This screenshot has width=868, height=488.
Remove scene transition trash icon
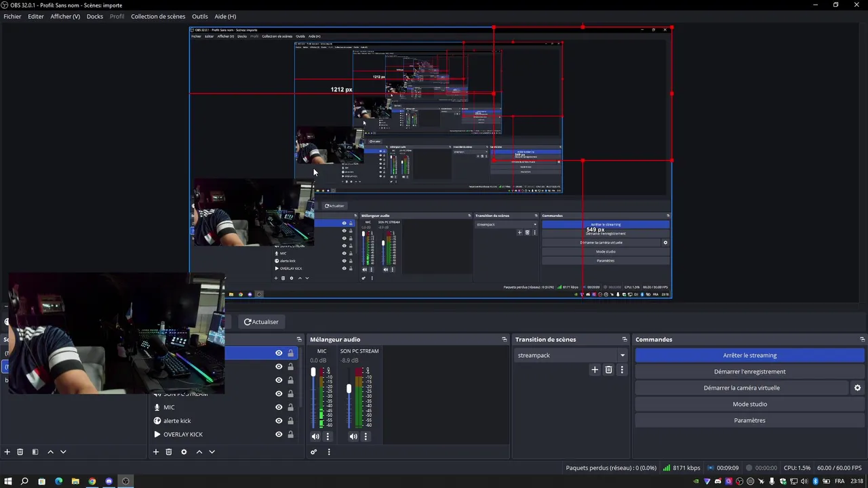(x=608, y=370)
